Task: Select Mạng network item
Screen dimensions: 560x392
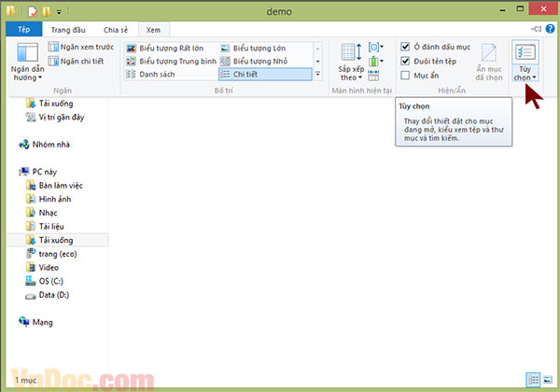Action: click(36, 322)
